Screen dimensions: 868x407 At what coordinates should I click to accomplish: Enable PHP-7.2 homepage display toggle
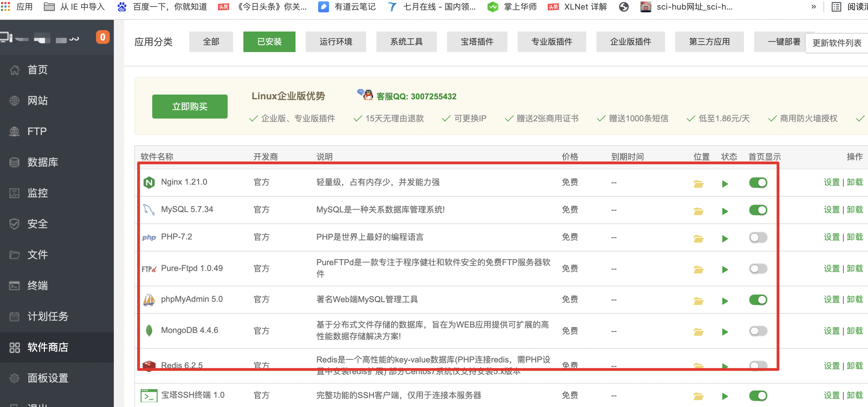758,237
